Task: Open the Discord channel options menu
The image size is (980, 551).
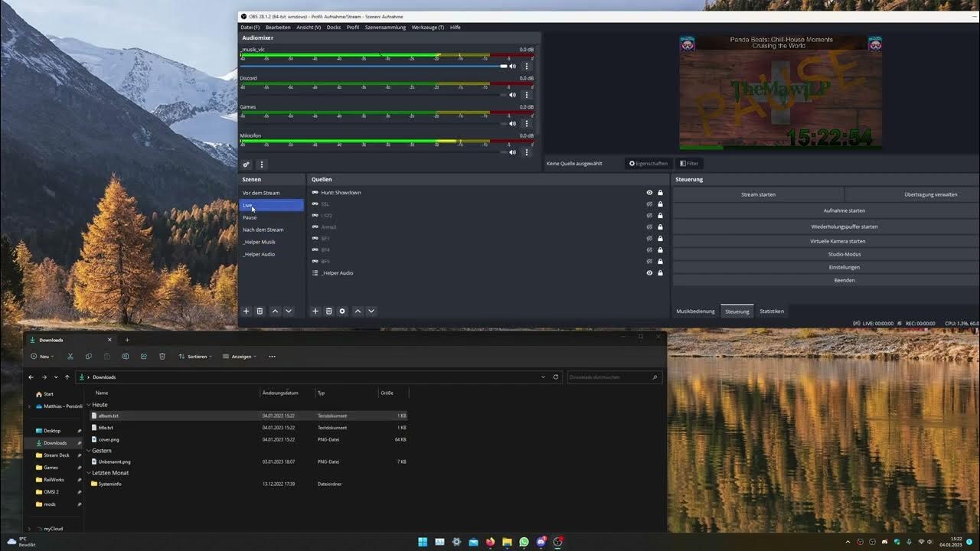Action: coord(527,95)
